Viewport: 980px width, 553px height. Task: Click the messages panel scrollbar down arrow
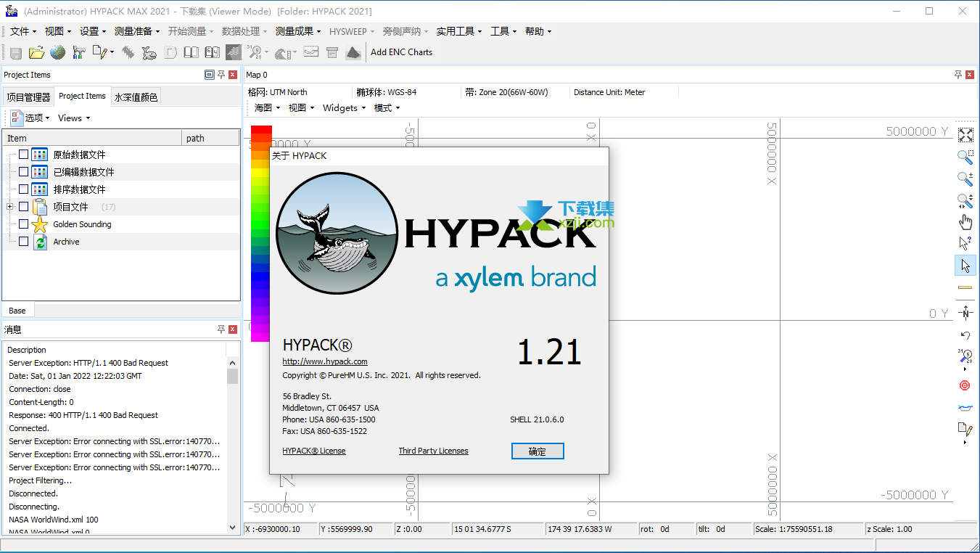click(x=233, y=528)
